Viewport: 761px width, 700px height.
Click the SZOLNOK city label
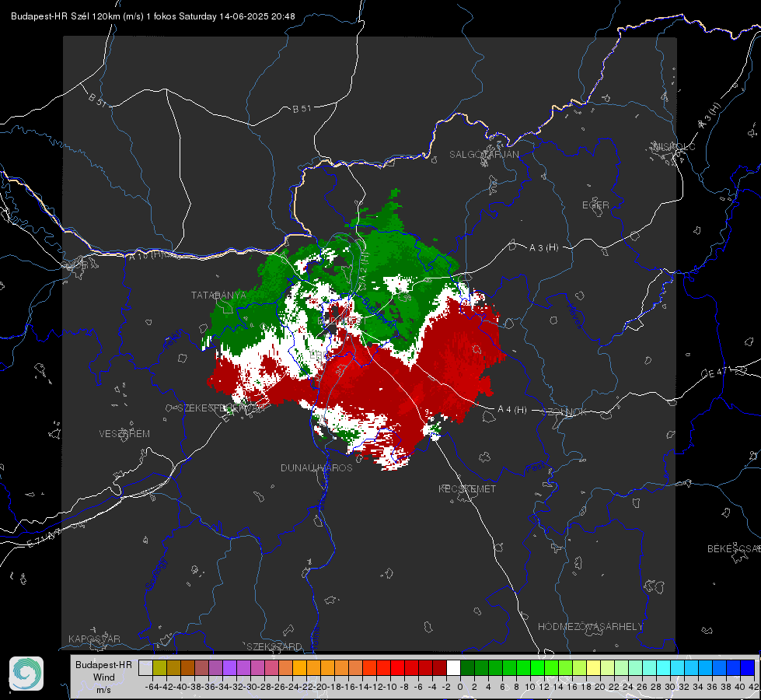(564, 412)
